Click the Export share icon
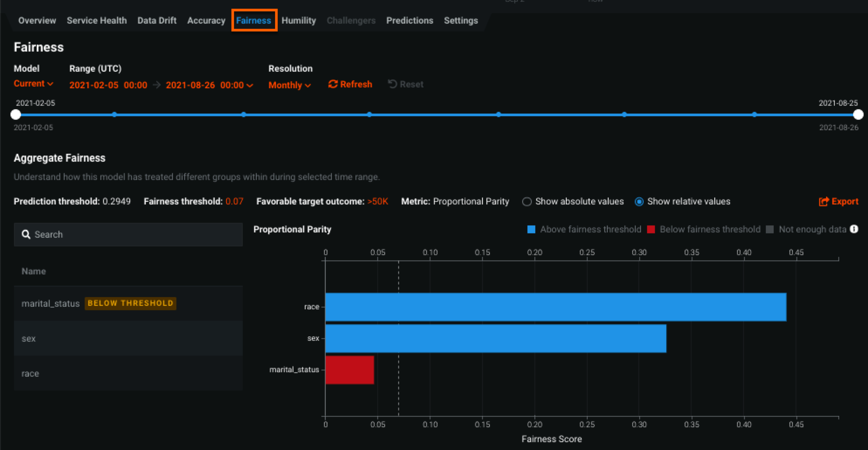Viewport: 868px width, 450px height. pos(823,201)
